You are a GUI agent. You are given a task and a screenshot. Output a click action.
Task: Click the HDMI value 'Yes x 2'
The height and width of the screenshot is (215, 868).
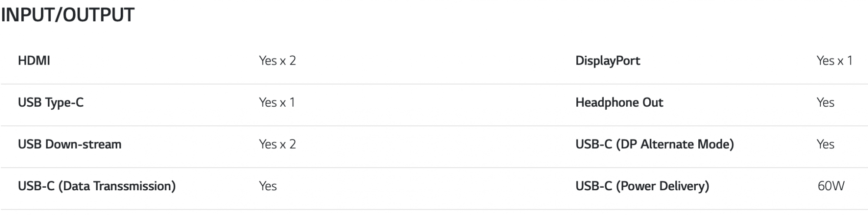pyautogui.click(x=277, y=61)
